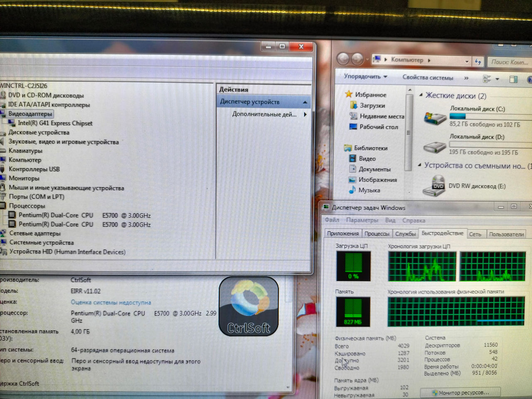Switch to the Сеть tab
Viewport: 532px width, 399px height.
[475, 234]
